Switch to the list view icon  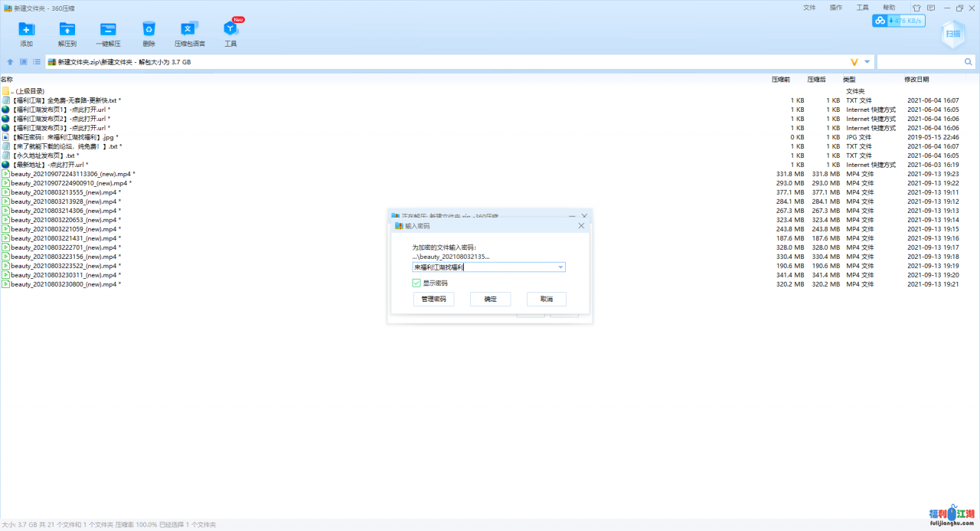(36, 62)
